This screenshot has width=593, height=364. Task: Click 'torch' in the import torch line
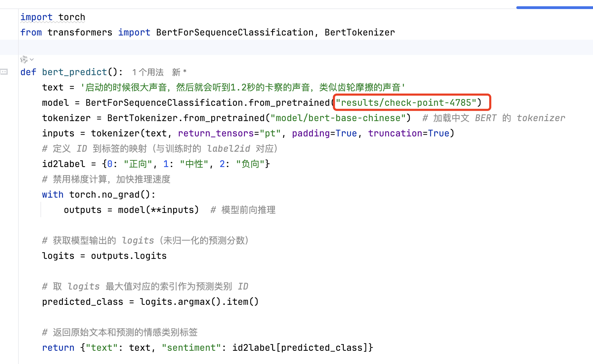(x=72, y=17)
